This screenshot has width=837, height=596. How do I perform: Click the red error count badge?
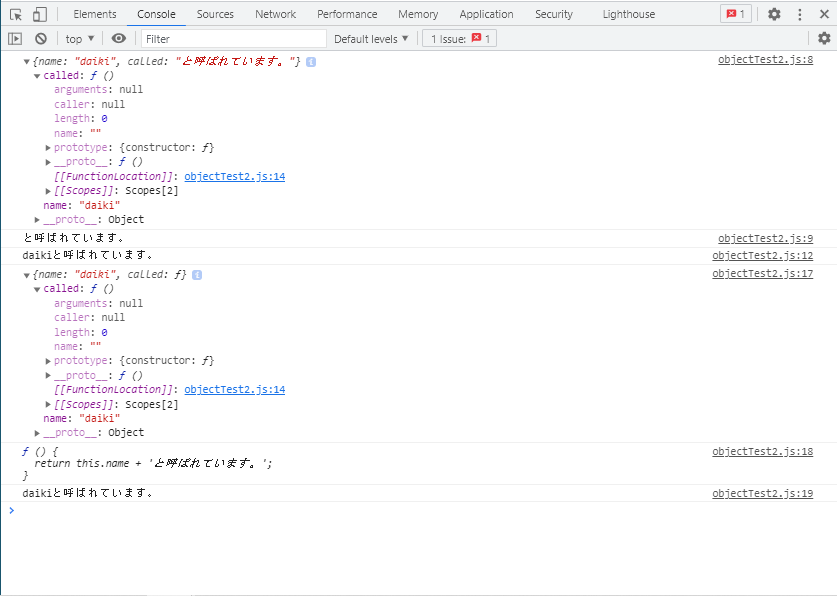(736, 14)
